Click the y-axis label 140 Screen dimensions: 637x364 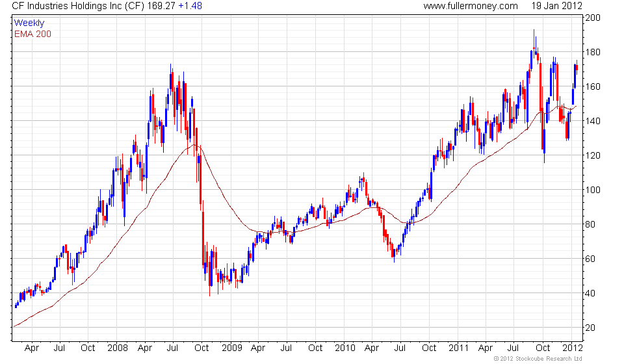tap(593, 121)
